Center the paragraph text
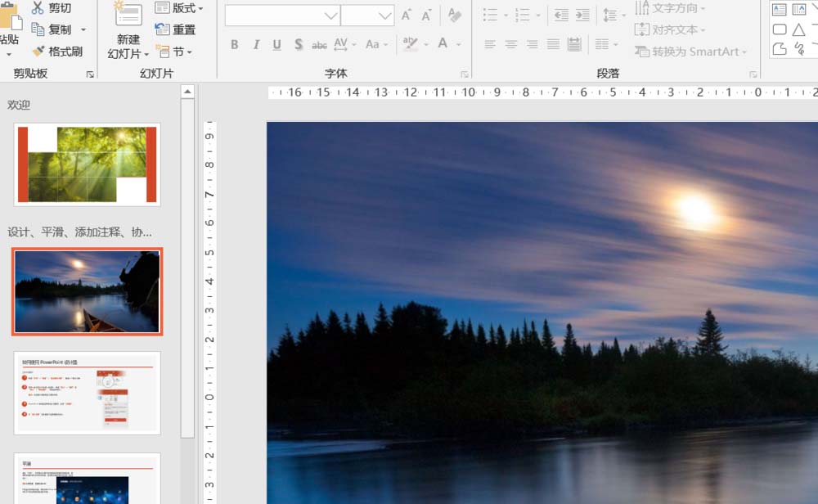This screenshot has width=818, height=504. click(510, 44)
